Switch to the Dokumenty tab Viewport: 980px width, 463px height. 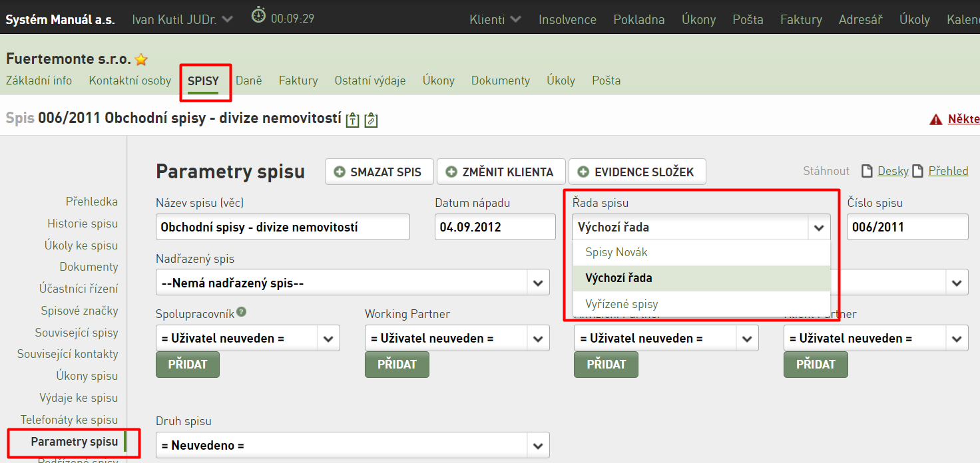coord(501,80)
